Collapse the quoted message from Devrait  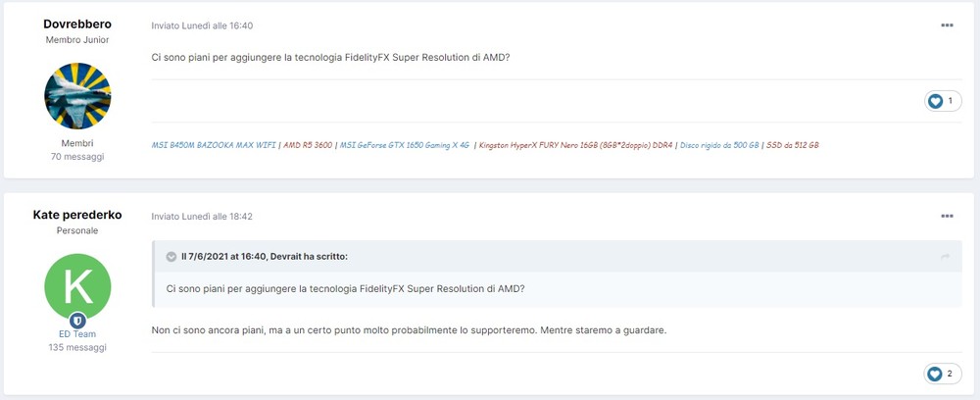171,257
